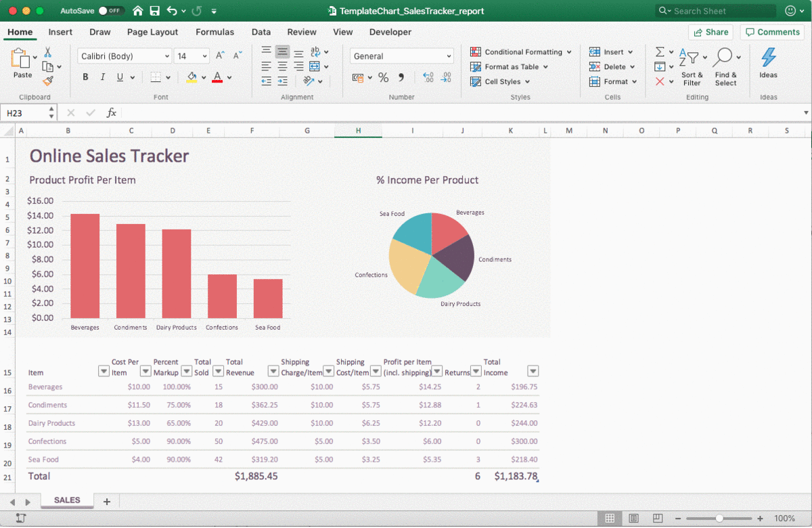Click the Share button

tap(710, 32)
